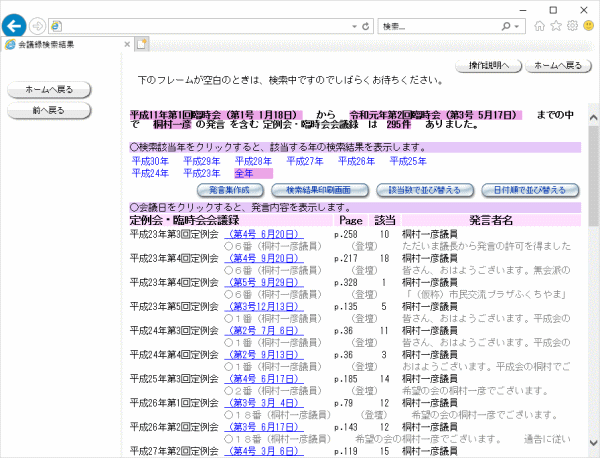Click the 平成11年第1回臨時会 highlighted text

click(216, 115)
